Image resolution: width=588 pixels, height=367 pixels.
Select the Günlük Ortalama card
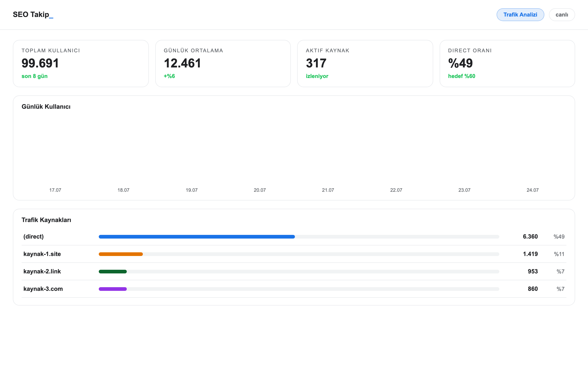[x=223, y=64]
